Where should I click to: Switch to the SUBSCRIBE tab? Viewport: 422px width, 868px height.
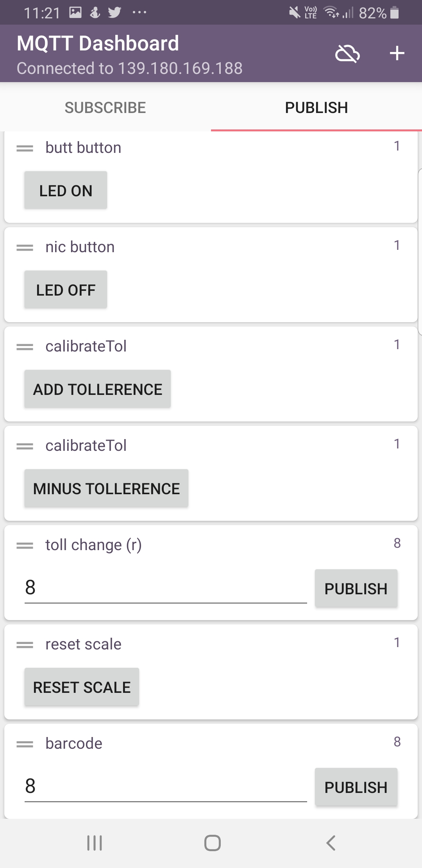pos(105,108)
